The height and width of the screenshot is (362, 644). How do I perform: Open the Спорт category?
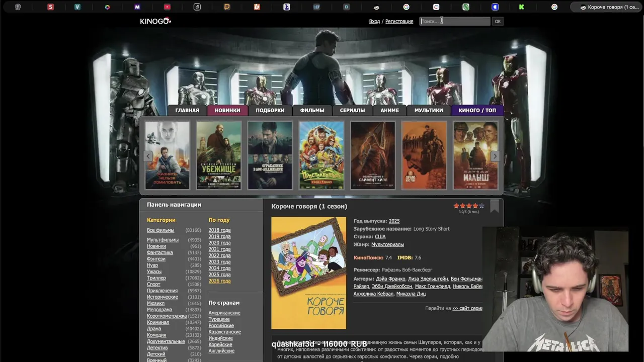point(153,284)
